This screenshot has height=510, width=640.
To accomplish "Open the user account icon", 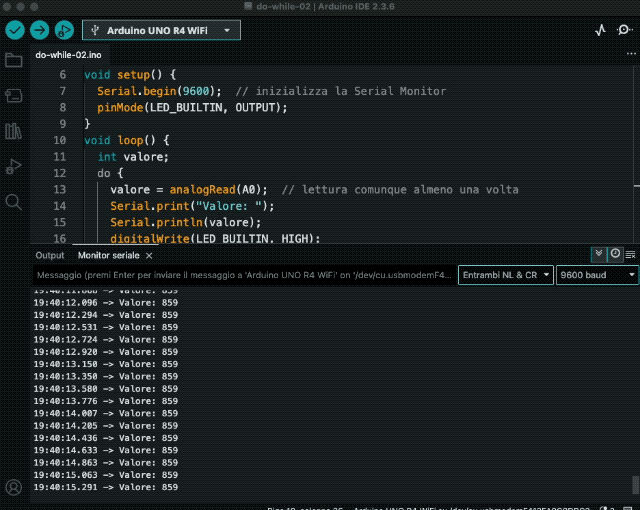I will (13, 488).
